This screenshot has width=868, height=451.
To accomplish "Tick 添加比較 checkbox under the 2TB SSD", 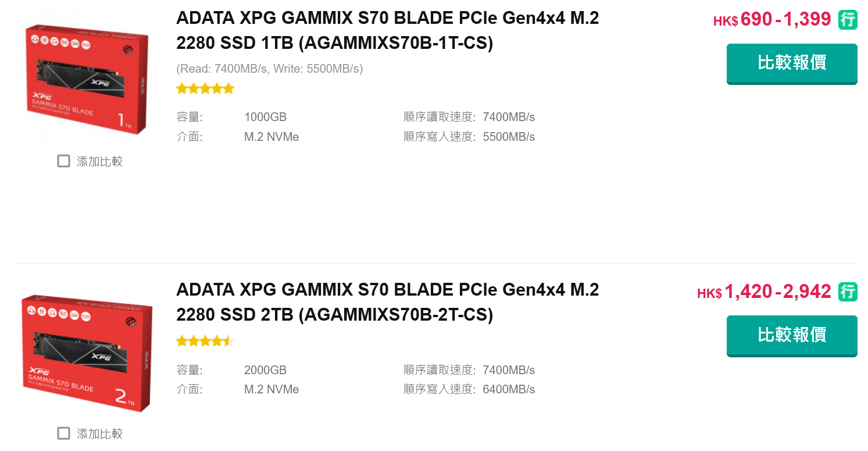I will 64,434.
